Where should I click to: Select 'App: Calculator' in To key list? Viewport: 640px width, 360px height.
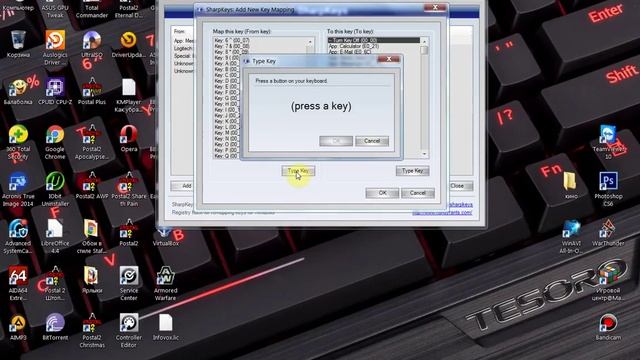pos(373,46)
